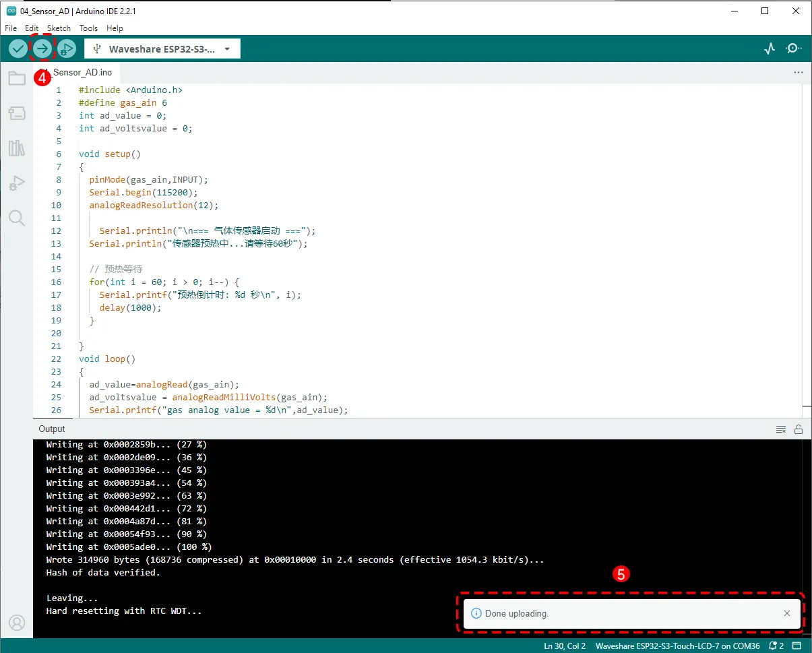This screenshot has width=812, height=653.
Task: Open Search panel in sidebar
Action: [x=17, y=218]
